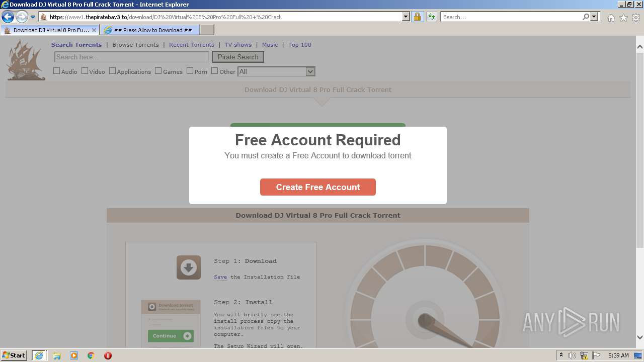Click the refresh page icon
The height and width of the screenshot is (362, 644).
pyautogui.click(x=431, y=17)
